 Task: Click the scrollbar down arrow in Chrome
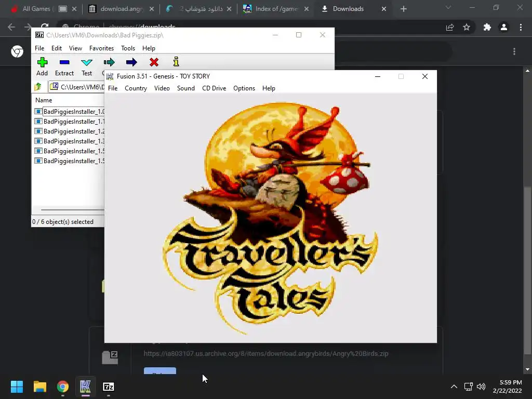point(527,369)
